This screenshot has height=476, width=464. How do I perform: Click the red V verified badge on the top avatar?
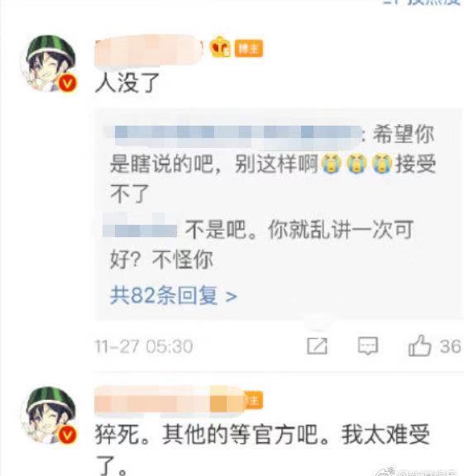pos(68,83)
